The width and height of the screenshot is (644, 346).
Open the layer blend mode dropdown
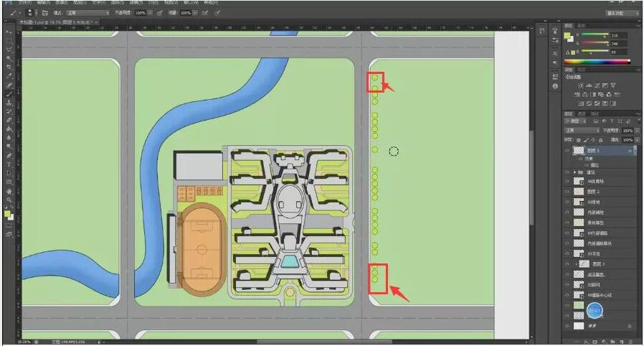[582, 130]
